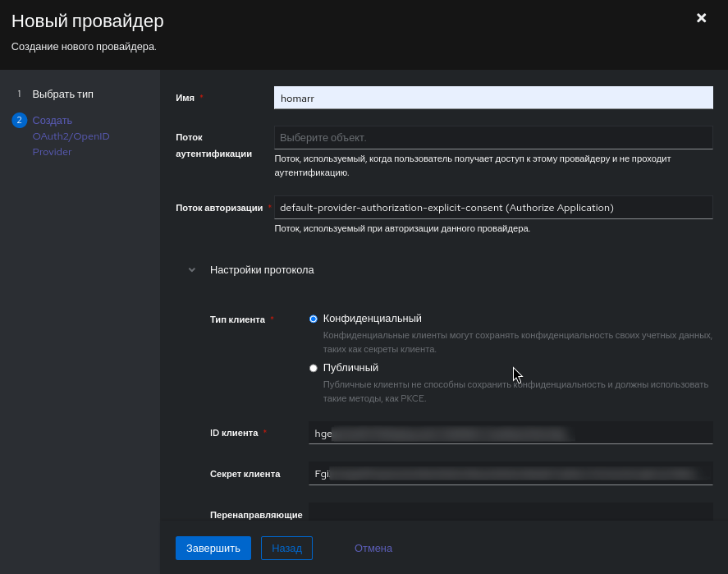The width and height of the screenshot is (728, 574).
Task: Click the Назад button
Action: (286, 548)
